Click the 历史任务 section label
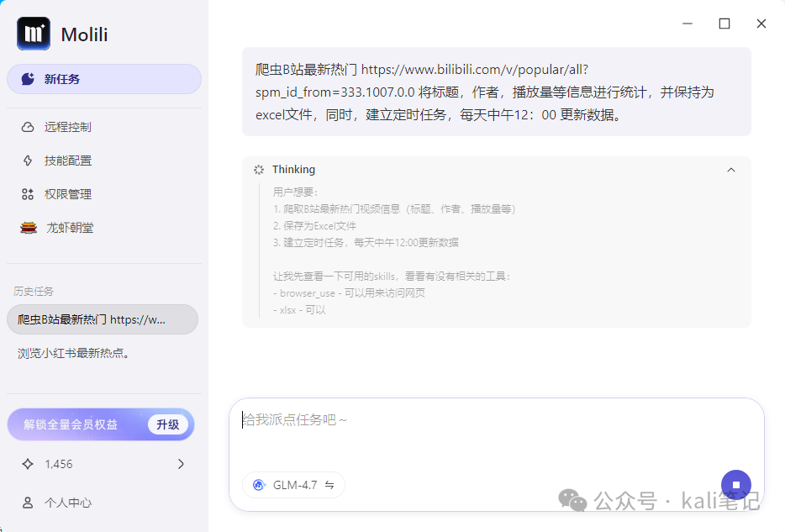The image size is (785, 532). [34, 292]
